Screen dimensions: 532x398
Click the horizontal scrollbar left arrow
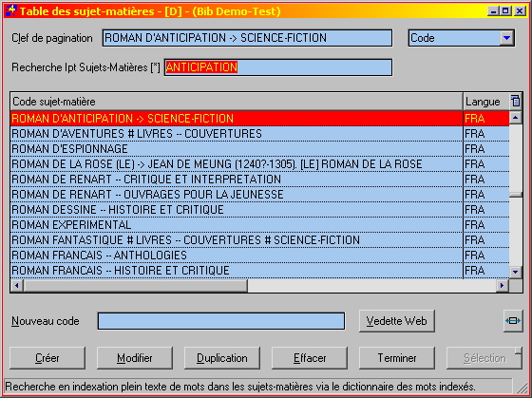17,285
